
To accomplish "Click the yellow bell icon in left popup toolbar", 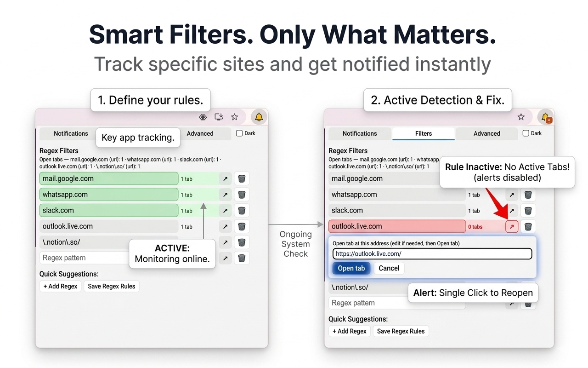I will [259, 117].
